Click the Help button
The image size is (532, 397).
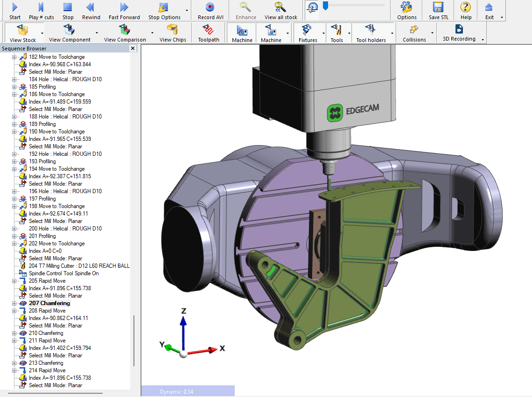pyautogui.click(x=465, y=8)
